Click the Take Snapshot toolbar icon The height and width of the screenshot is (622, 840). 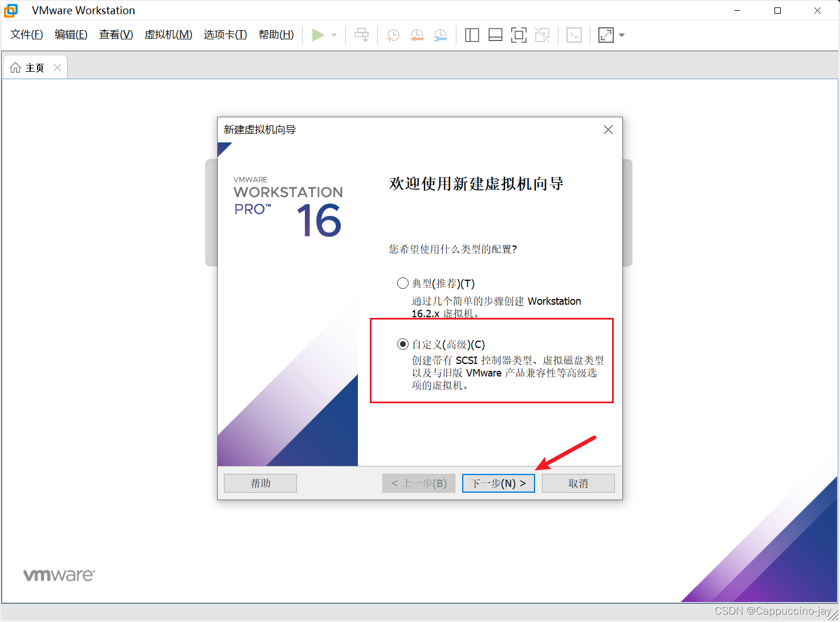(x=393, y=35)
